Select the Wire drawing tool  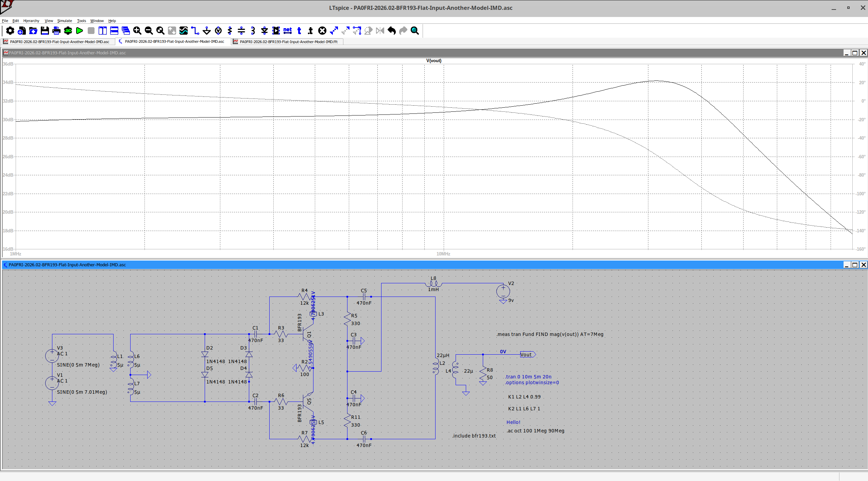[x=195, y=31]
